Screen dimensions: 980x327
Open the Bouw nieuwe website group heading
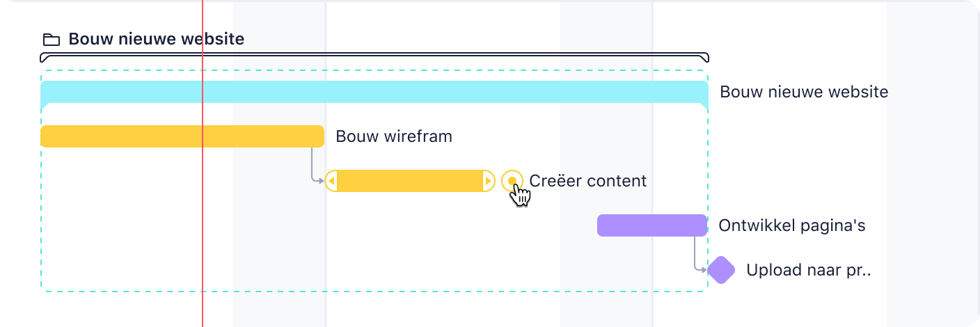[157, 39]
